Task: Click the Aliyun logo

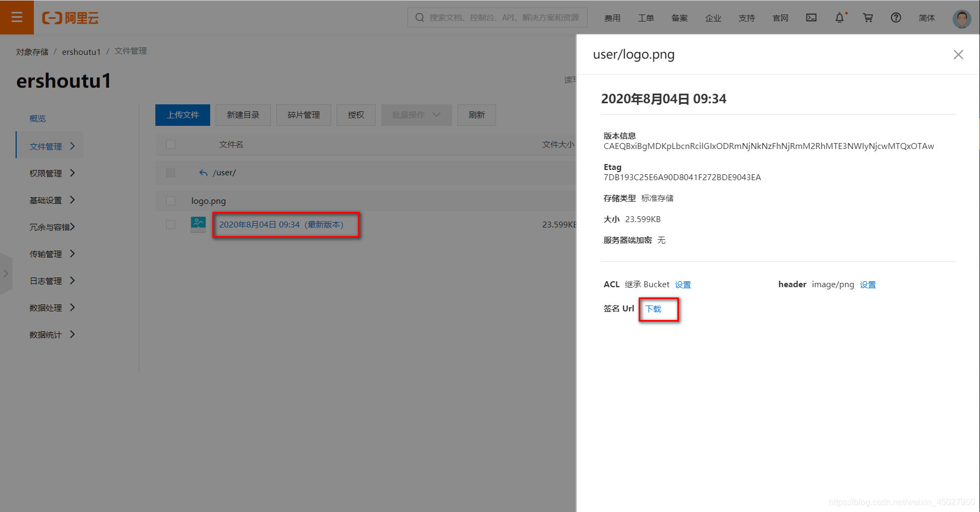Action: pos(70,18)
